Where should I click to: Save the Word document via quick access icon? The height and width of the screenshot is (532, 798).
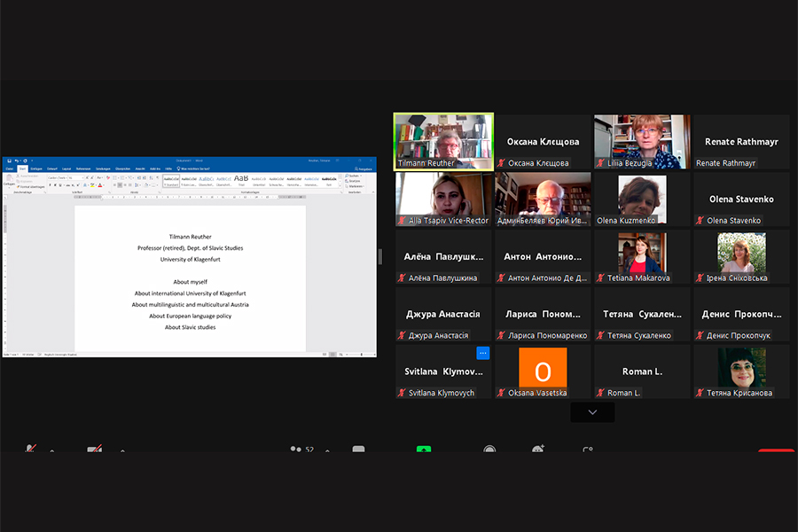pyautogui.click(x=9, y=160)
